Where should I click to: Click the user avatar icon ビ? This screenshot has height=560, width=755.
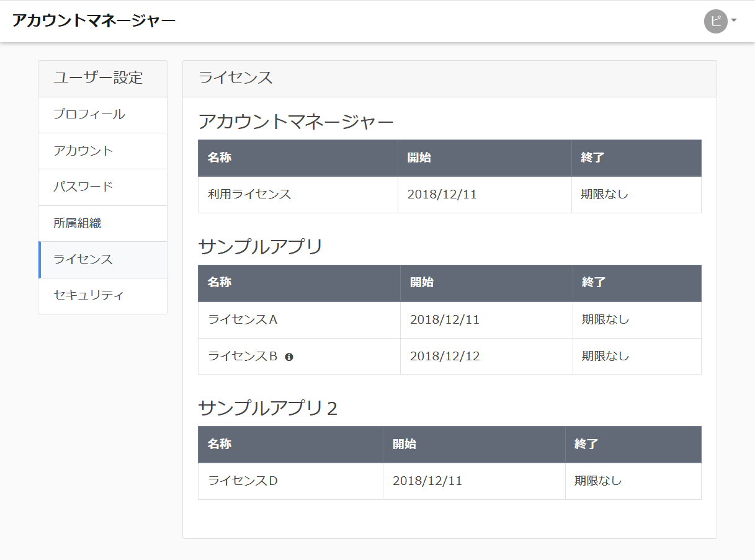point(715,21)
